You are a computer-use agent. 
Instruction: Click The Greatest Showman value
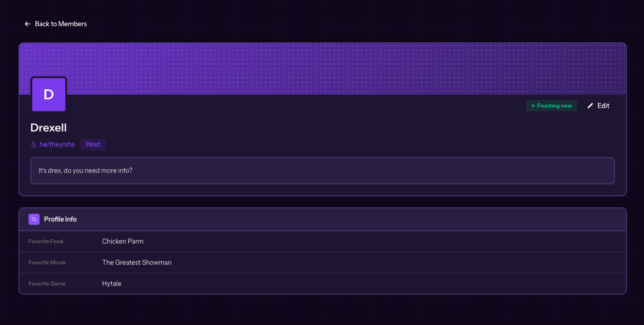click(137, 262)
